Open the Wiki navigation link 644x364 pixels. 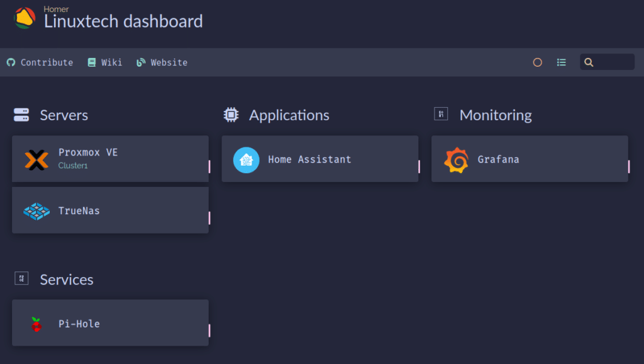tap(105, 62)
